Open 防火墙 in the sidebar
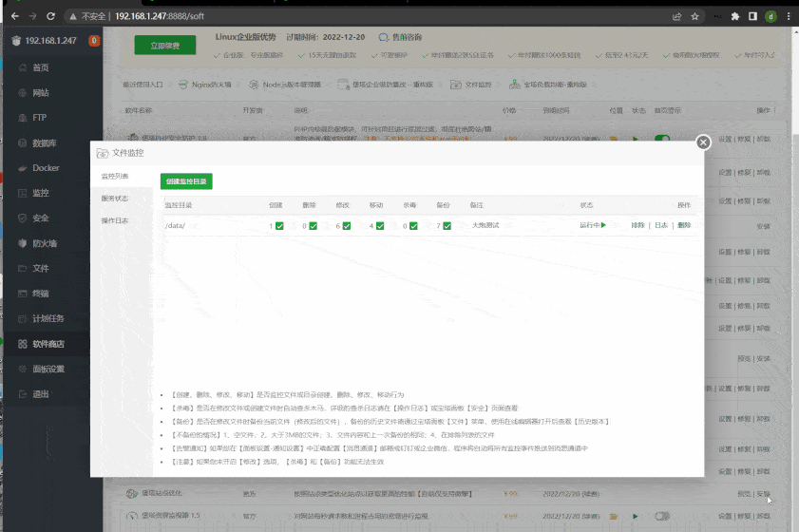The height and width of the screenshot is (532, 799). [x=45, y=243]
